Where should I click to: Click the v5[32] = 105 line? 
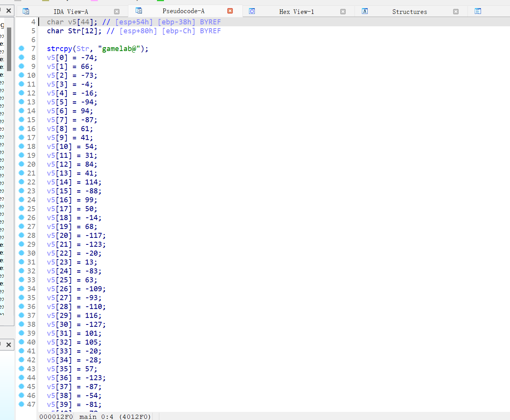[74, 342]
